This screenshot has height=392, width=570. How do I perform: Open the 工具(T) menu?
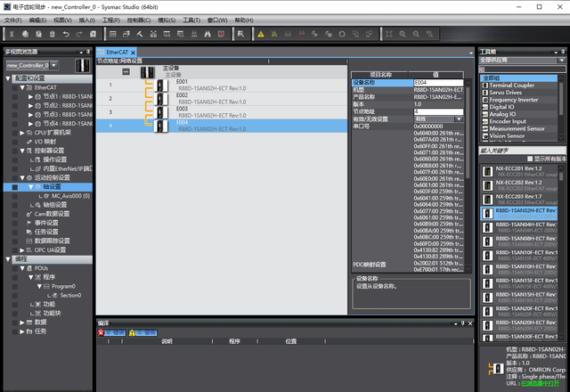(191, 20)
